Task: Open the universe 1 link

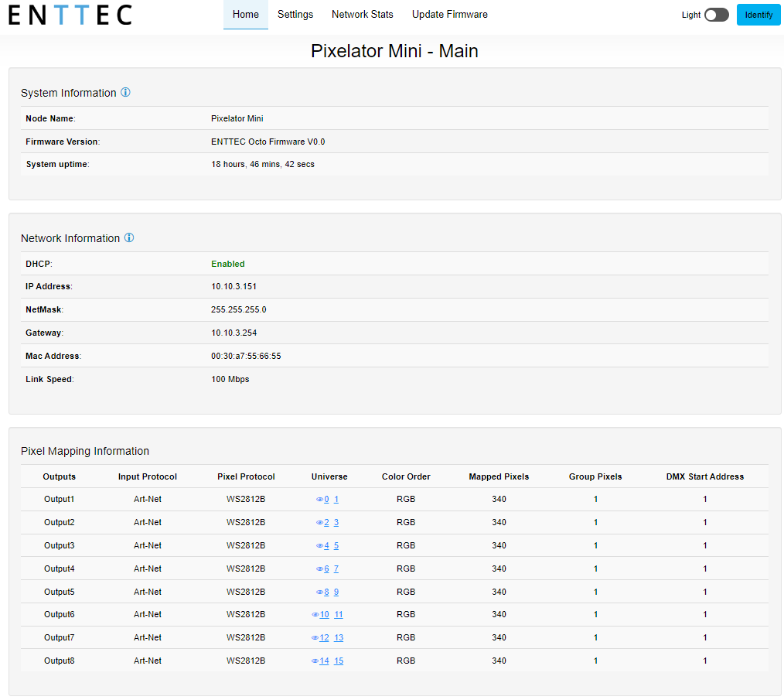Action: click(x=336, y=500)
